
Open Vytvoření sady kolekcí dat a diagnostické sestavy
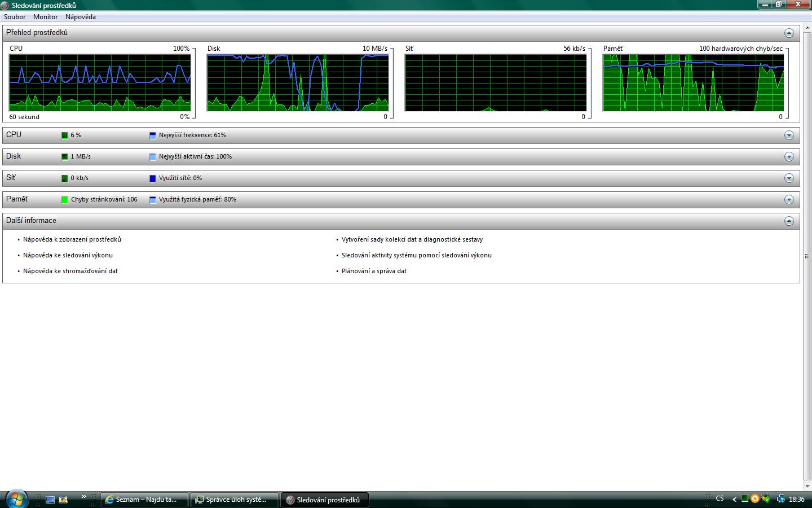[412, 239]
